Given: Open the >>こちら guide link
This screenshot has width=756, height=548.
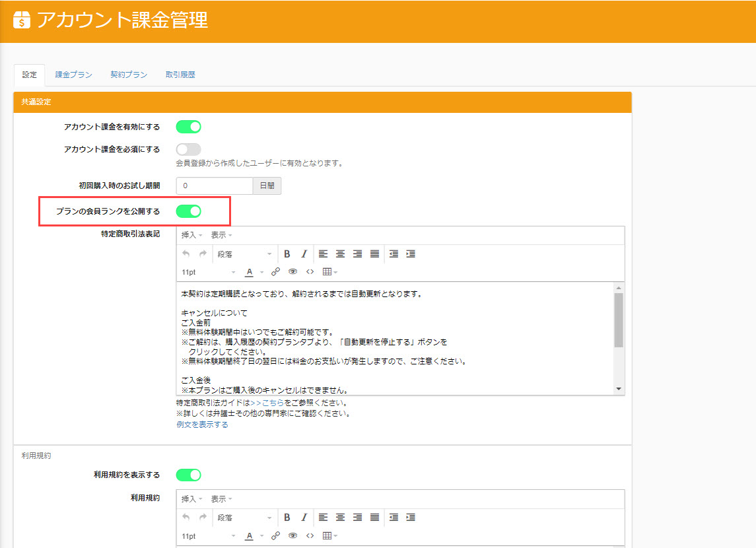Looking at the screenshot, I should click(267, 402).
